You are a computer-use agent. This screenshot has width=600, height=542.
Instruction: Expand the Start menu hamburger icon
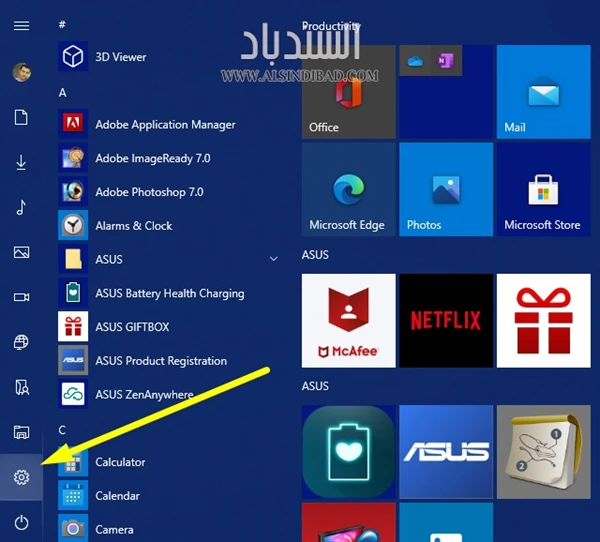(x=21, y=26)
